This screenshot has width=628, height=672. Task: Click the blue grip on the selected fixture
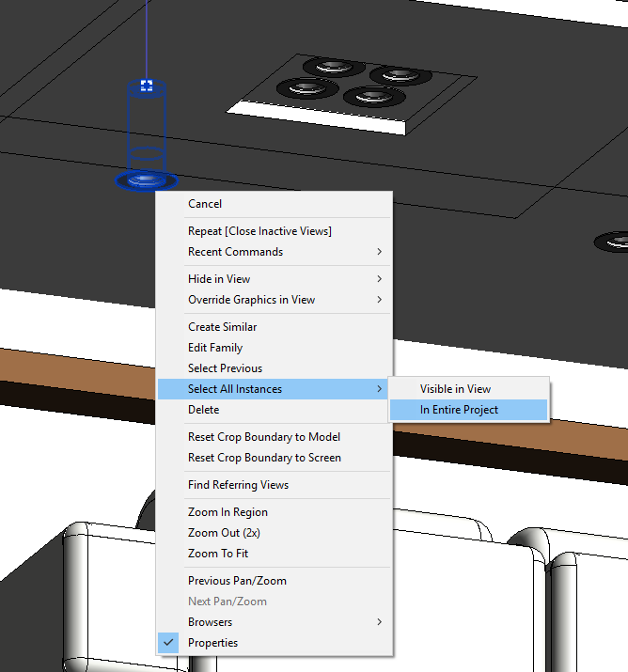pyautogui.click(x=147, y=86)
